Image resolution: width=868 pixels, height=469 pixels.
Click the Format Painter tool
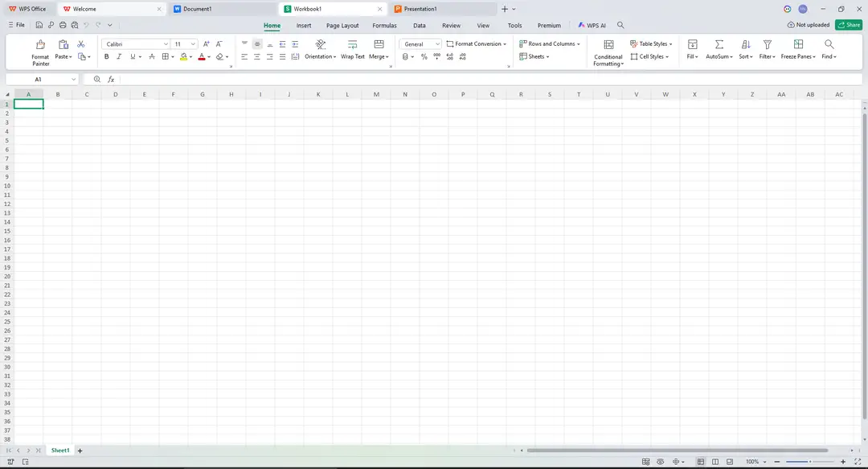tap(40, 52)
